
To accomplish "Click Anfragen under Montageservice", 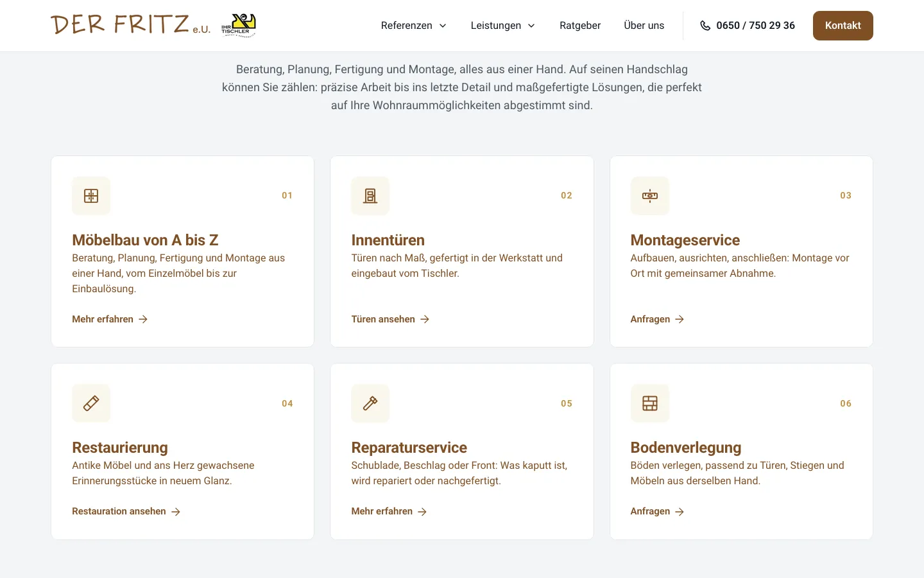I will click(657, 319).
